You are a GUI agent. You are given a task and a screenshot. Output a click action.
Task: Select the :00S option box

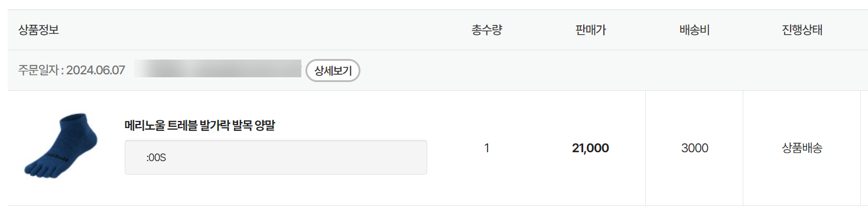tap(276, 157)
